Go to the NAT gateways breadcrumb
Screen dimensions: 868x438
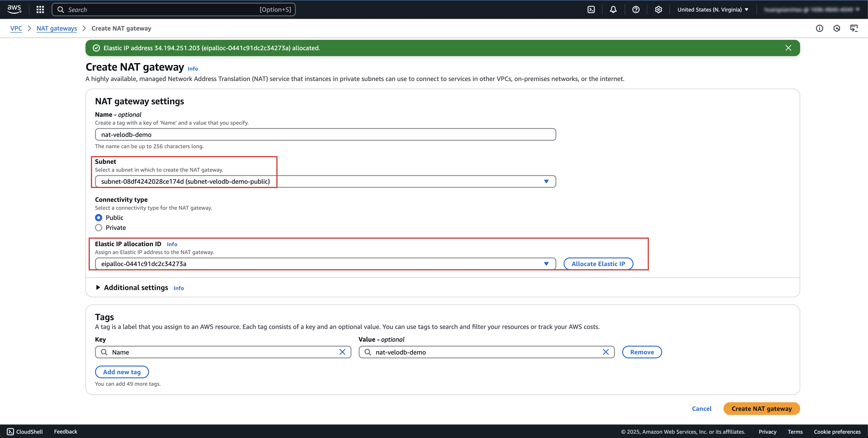coord(57,28)
